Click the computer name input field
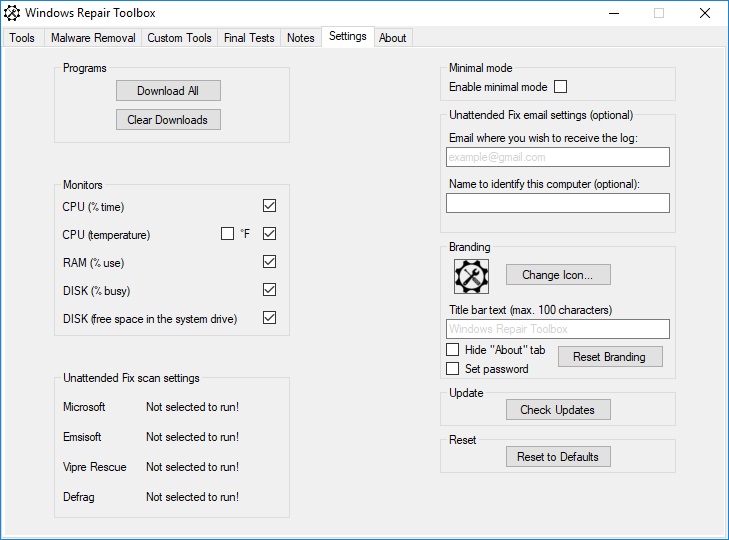 point(558,203)
